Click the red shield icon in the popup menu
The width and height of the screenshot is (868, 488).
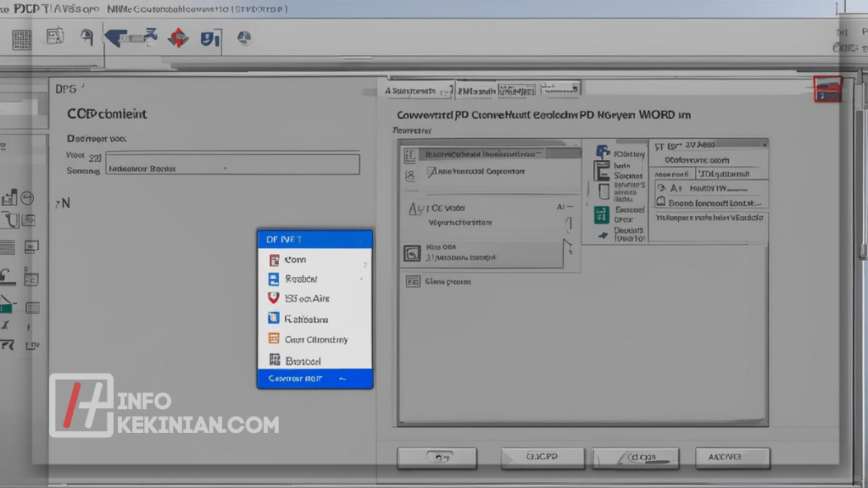tap(273, 298)
